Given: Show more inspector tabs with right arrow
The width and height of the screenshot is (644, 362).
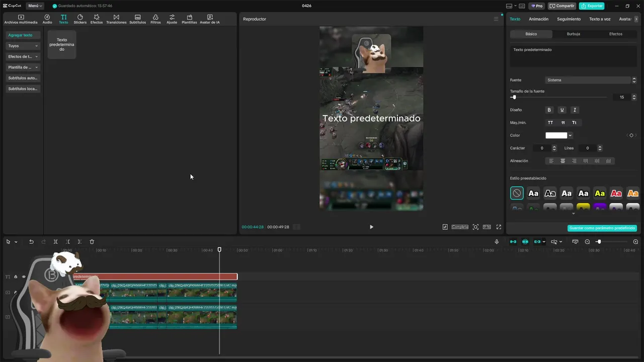Looking at the screenshot, I should (x=636, y=19).
